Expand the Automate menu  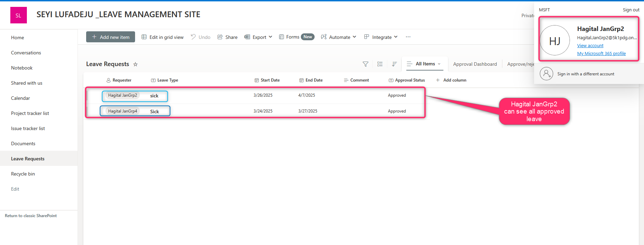(338, 37)
